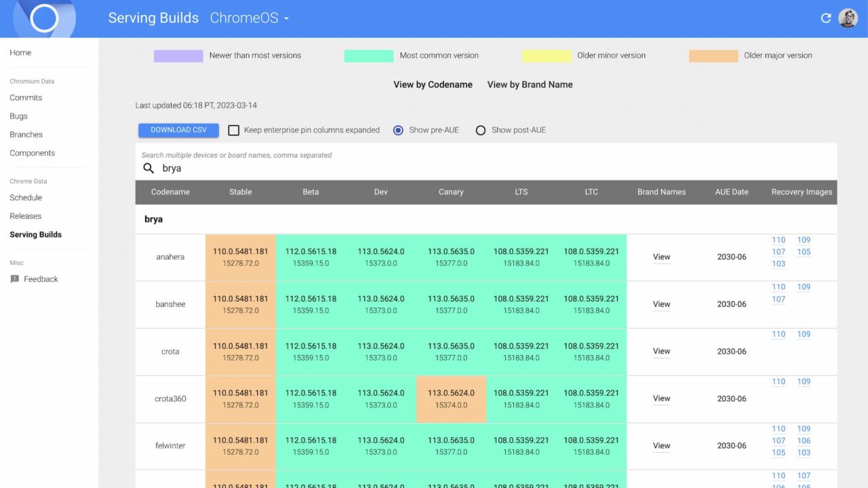868x488 pixels.
Task: Open crota360 recovery image 109
Action: (804, 382)
